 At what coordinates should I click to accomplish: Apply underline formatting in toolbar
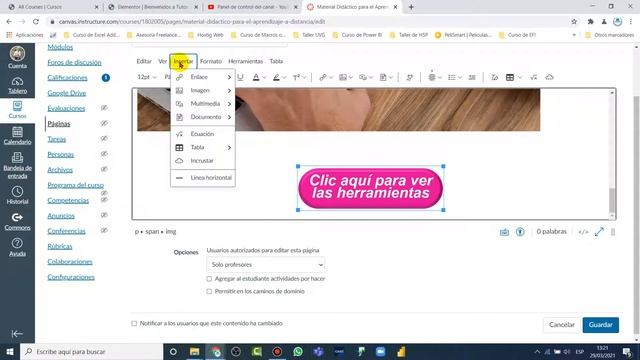pos(240,77)
